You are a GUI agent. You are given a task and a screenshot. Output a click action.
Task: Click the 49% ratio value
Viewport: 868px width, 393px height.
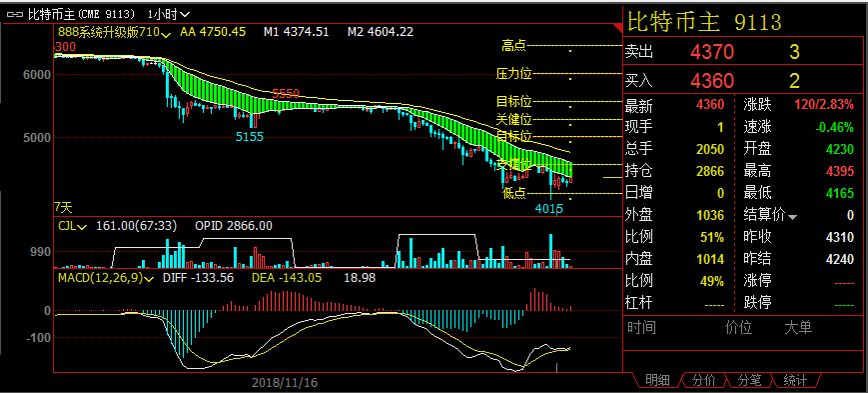pos(712,281)
